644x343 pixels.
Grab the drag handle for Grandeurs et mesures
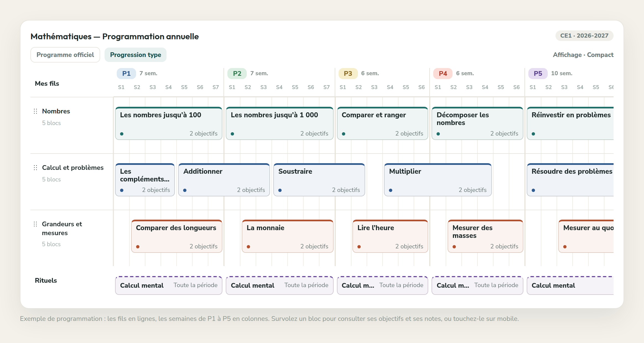[35, 224]
